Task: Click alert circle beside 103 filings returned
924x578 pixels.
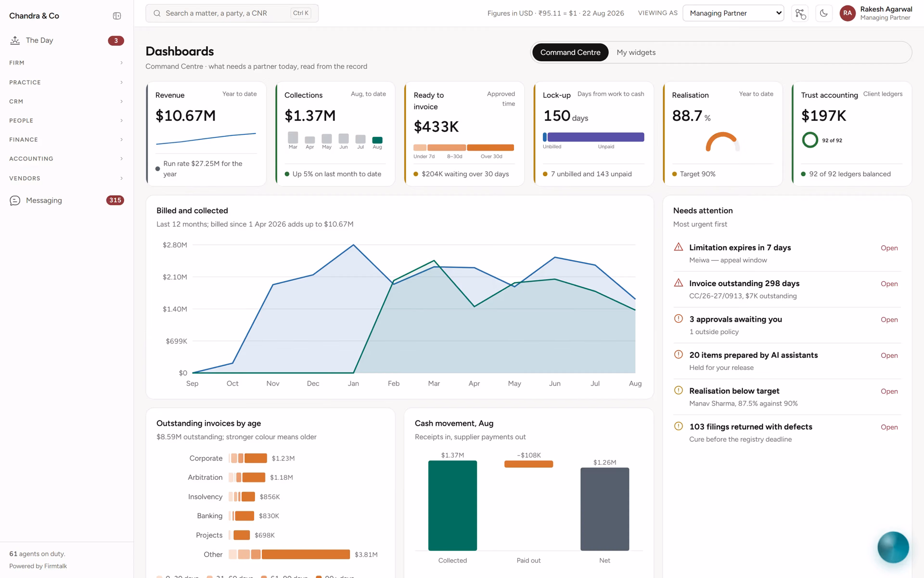Action: (679, 426)
